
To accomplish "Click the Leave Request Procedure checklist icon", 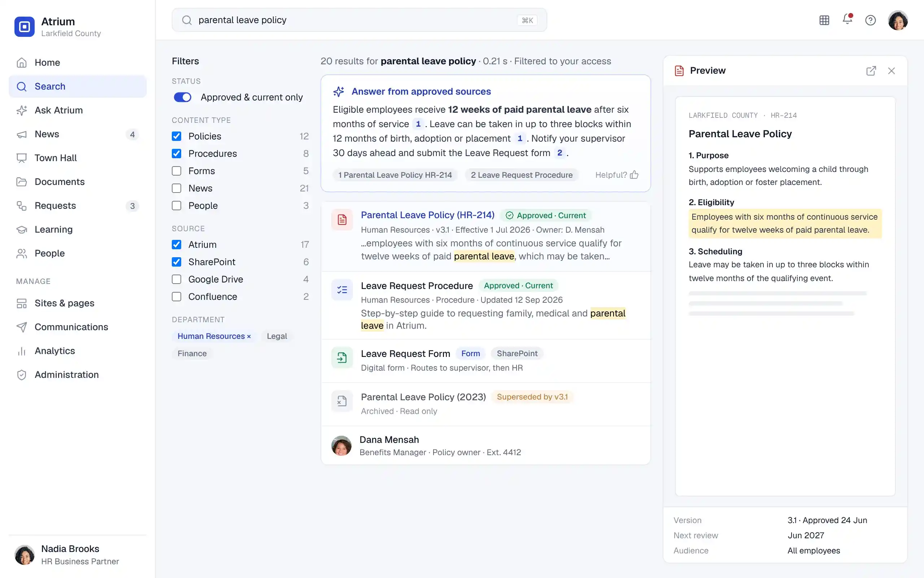I will click(x=342, y=290).
